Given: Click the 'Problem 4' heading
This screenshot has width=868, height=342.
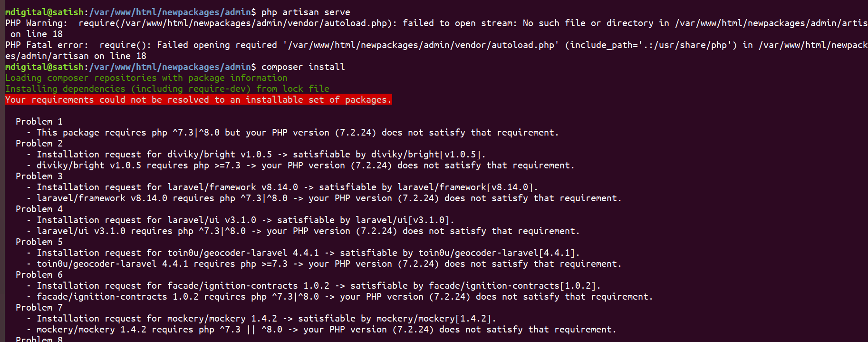Looking at the screenshot, I should pyautogui.click(x=39, y=209).
